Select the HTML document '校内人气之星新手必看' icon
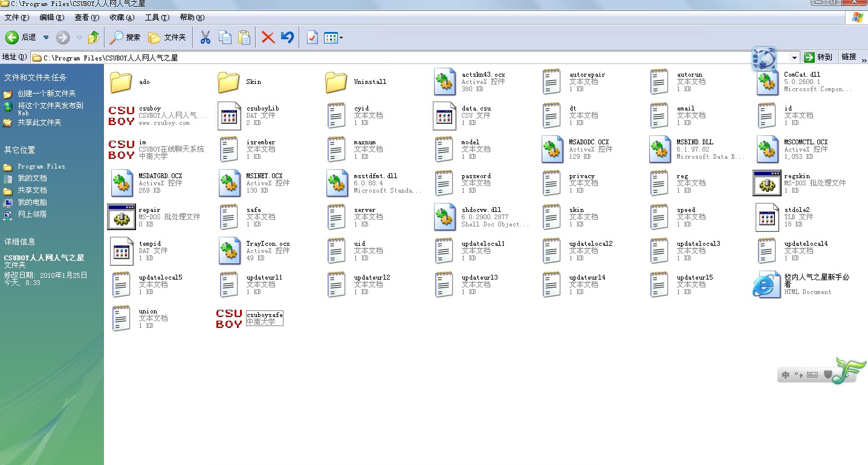 coord(766,284)
